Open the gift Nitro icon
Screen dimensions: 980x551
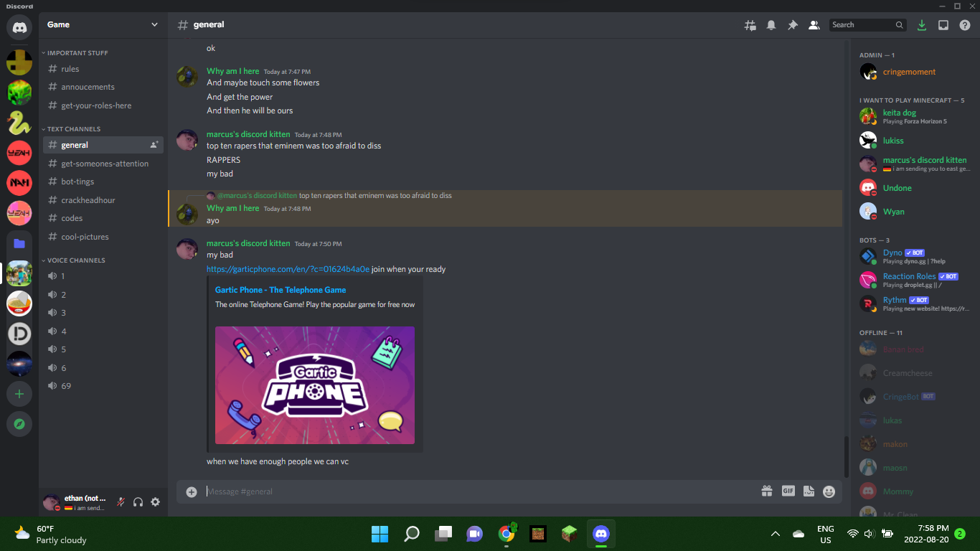767,491
